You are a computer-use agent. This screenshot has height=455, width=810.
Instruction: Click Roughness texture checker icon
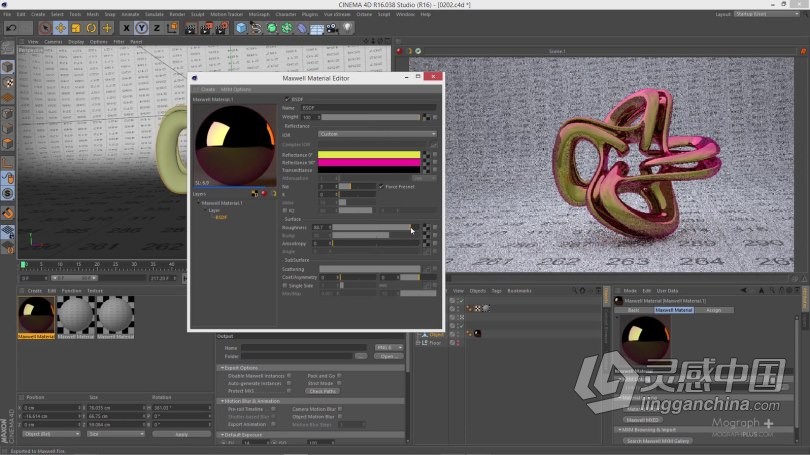click(426, 227)
